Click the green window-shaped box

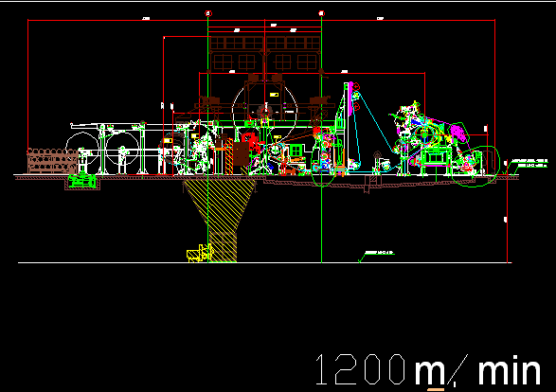(x=296, y=151)
